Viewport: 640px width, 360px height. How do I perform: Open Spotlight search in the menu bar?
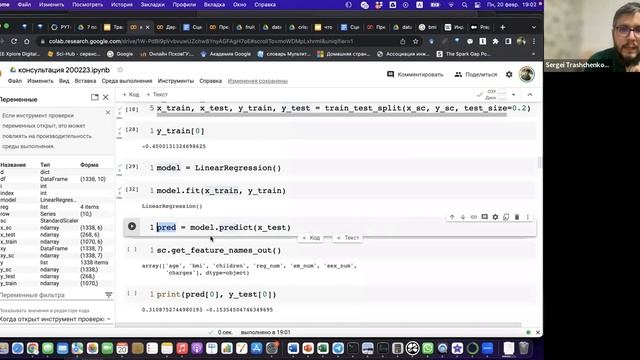click(464, 5)
